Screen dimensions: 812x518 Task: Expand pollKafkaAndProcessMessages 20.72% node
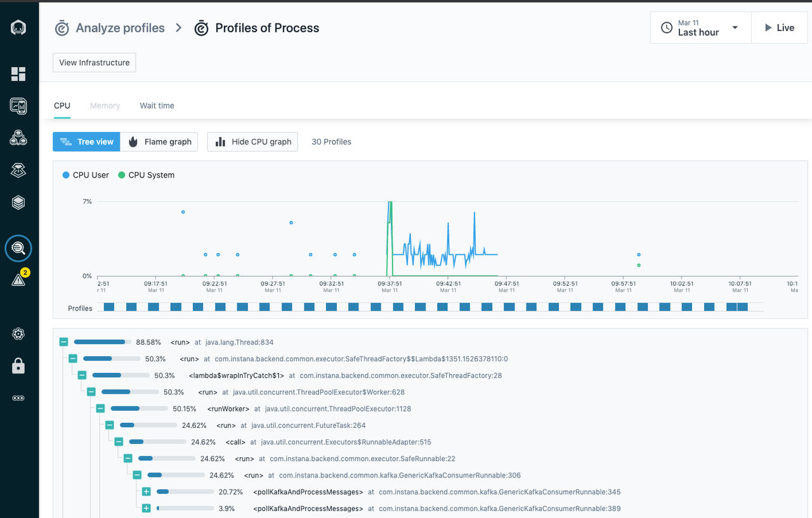pyautogui.click(x=146, y=492)
